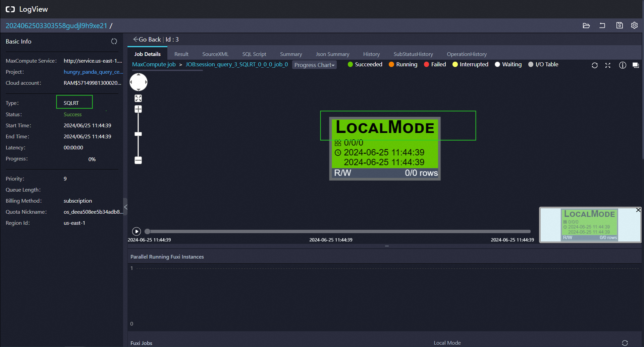Screen dimensions: 644x347
Task: Close the minimap preview panel
Action: (x=638, y=210)
